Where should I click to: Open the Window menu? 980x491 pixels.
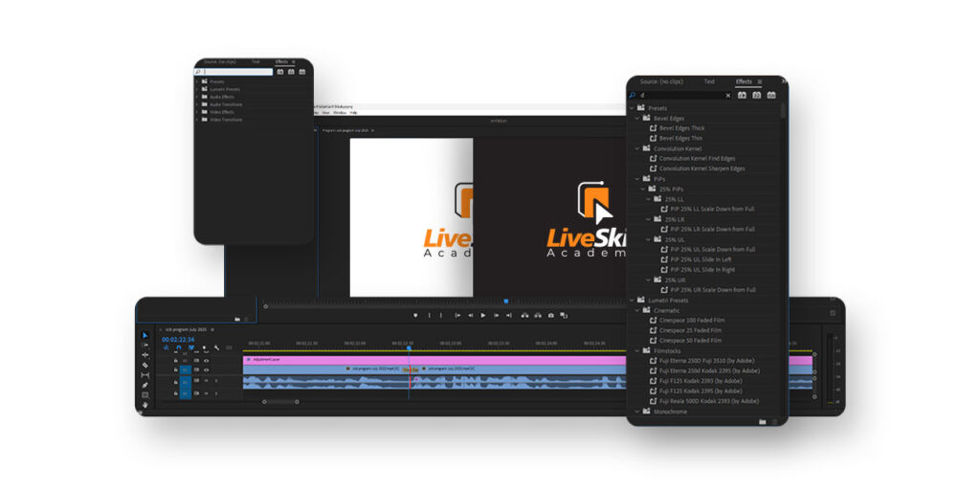pos(339,112)
